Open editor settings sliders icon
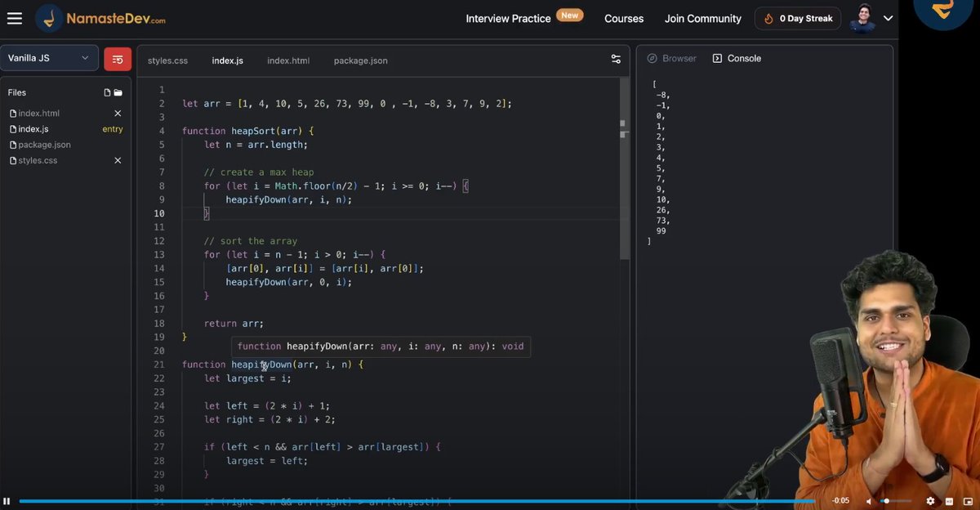The image size is (980, 510). click(x=616, y=59)
